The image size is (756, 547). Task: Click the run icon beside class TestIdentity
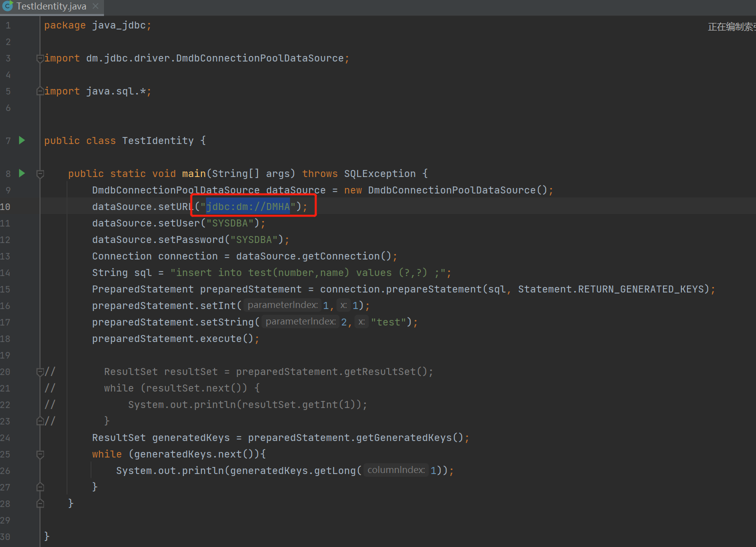coord(22,140)
